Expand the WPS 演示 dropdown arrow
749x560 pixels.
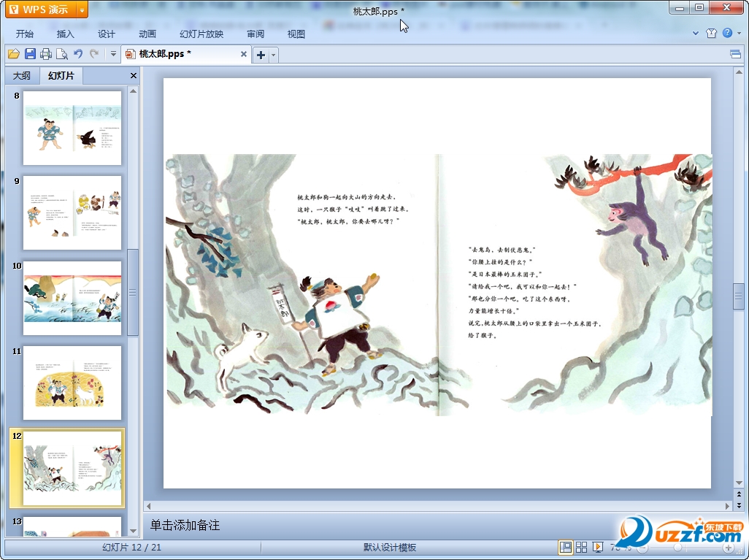82,9
